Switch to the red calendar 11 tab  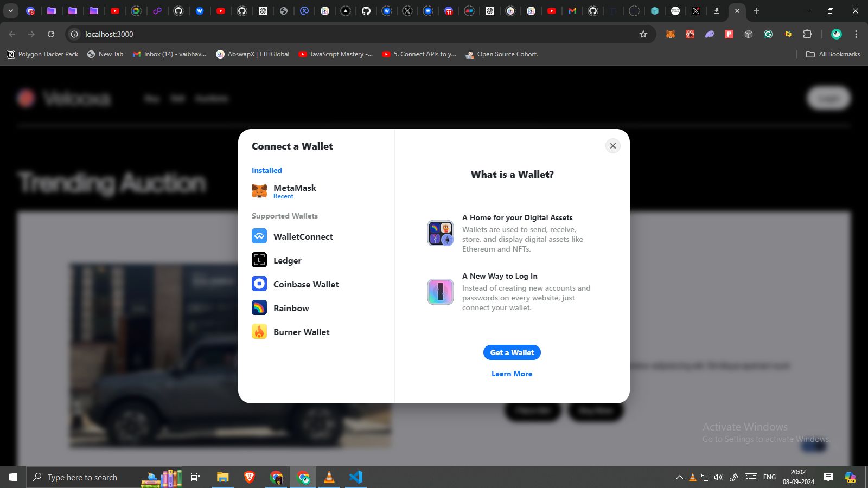(449, 11)
